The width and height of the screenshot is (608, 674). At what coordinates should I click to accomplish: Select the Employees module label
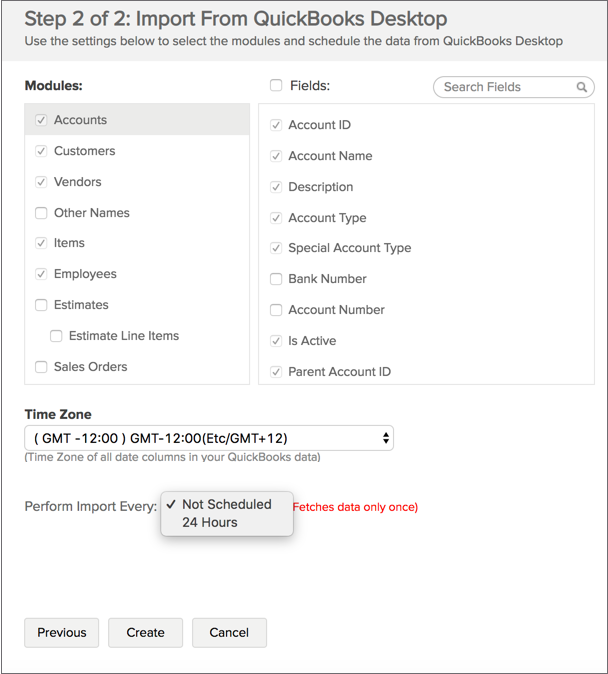click(x=85, y=274)
